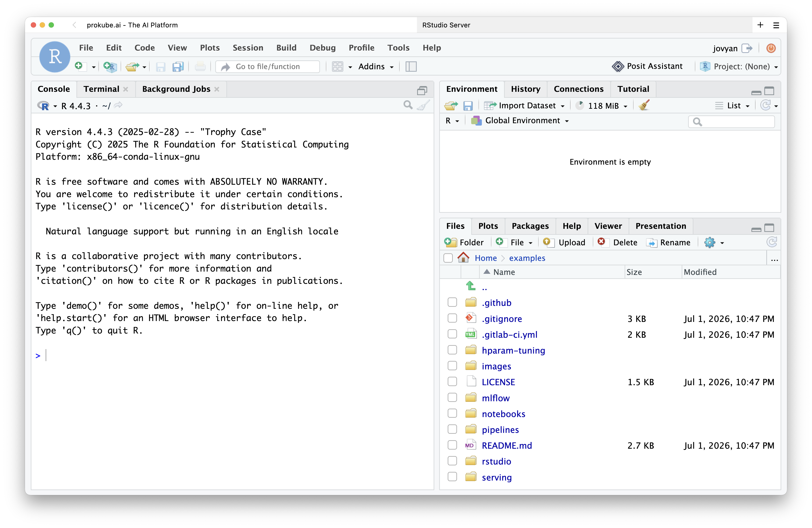Click the Print icon in the main toolbar
The image size is (812, 528).
point(200,66)
